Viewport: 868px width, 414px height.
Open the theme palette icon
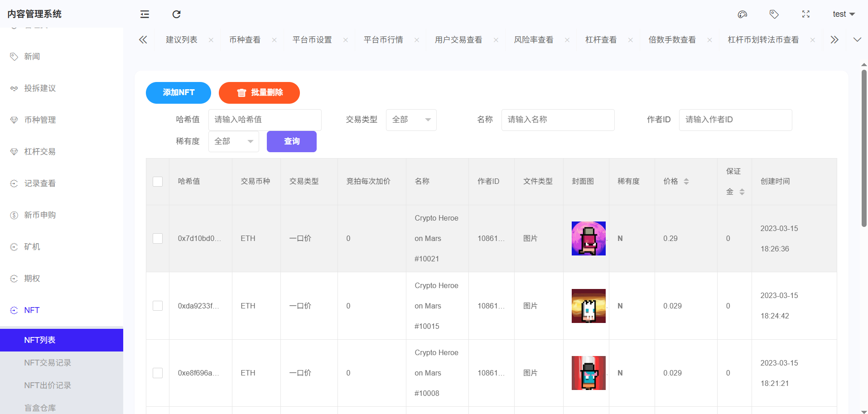coord(742,14)
